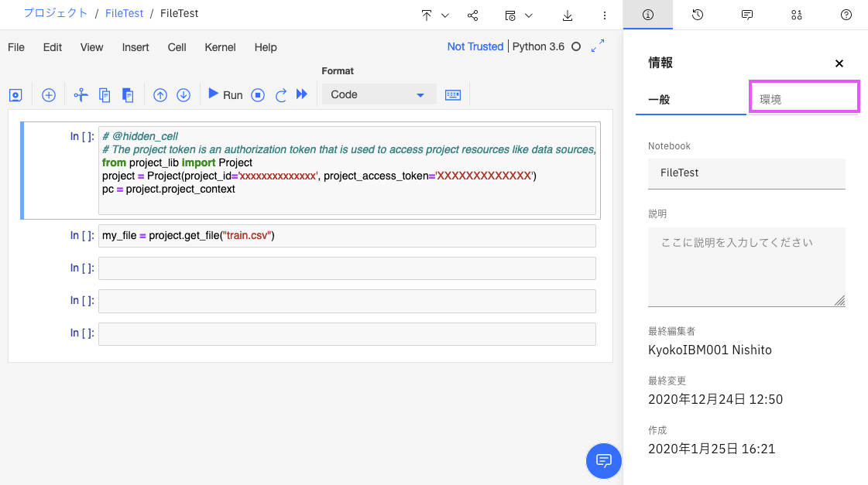Cut selected cells with scissors icon
This screenshot has width=868, height=485.
81,95
